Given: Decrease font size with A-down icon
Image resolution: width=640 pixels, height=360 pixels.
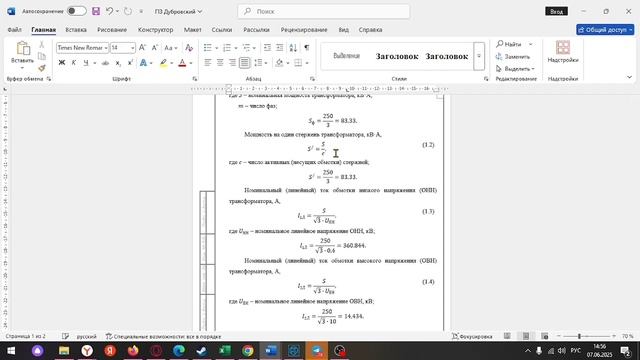Looking at the screenshot, I should click(x=155, y=48).
